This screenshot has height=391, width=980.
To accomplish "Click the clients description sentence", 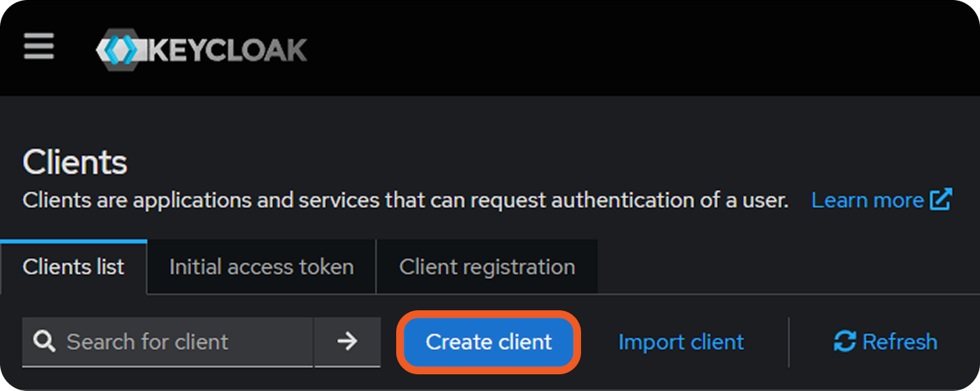I will coord(405,200).
